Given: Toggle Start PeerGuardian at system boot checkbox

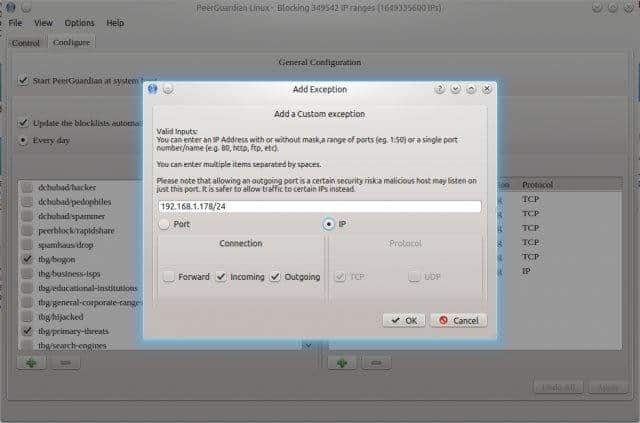Looking at the screenshot, I should click(23, 80).
